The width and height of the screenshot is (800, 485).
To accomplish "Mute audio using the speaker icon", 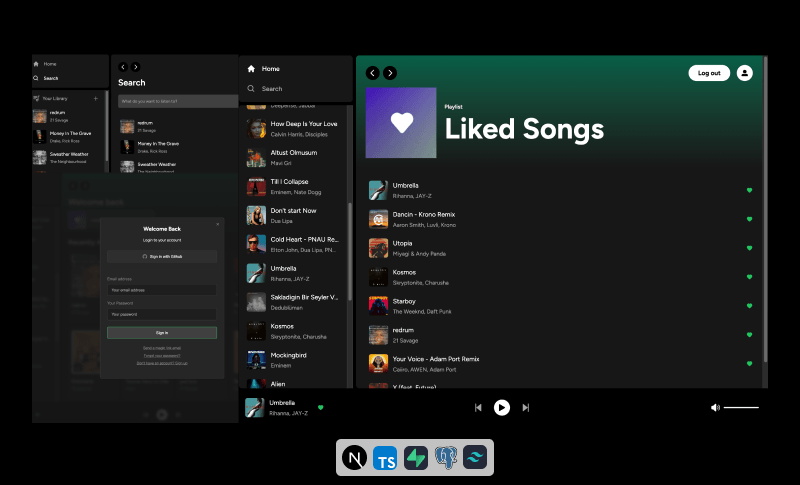I will click(x=715, y=407).
